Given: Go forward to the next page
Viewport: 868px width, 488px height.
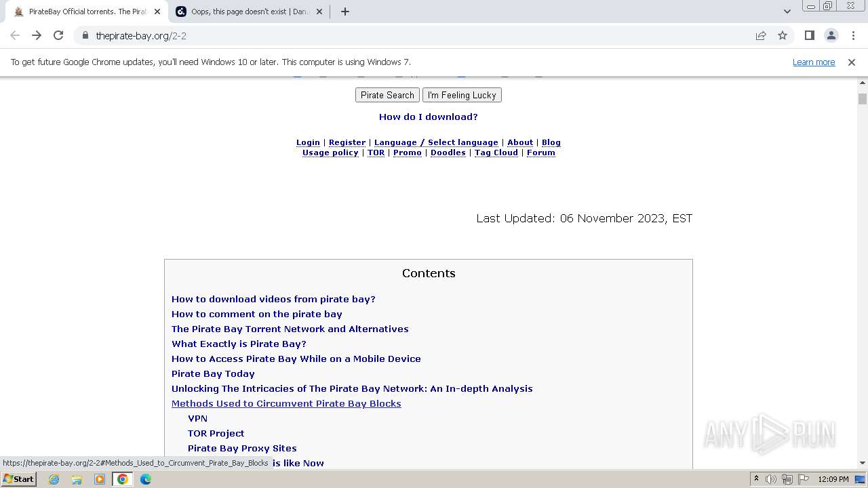Looking at the screenshot, I should (x=37, y=35).
